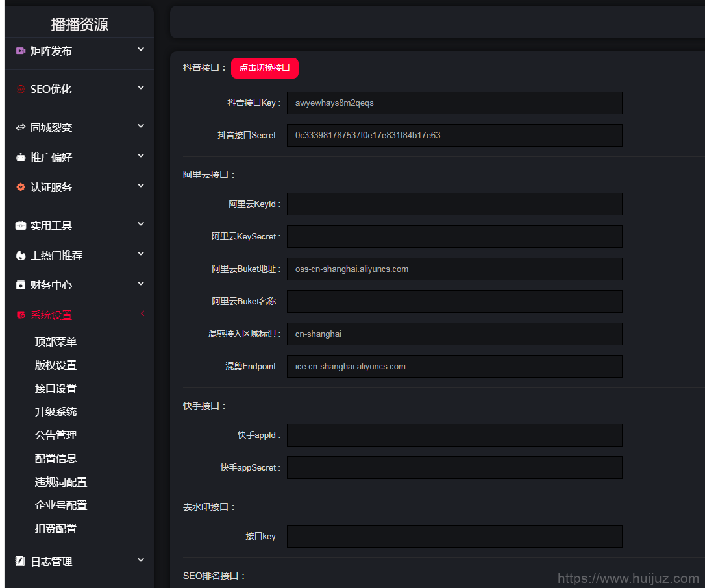Open 接口设置 submenu item

click(x=56, y=388)
